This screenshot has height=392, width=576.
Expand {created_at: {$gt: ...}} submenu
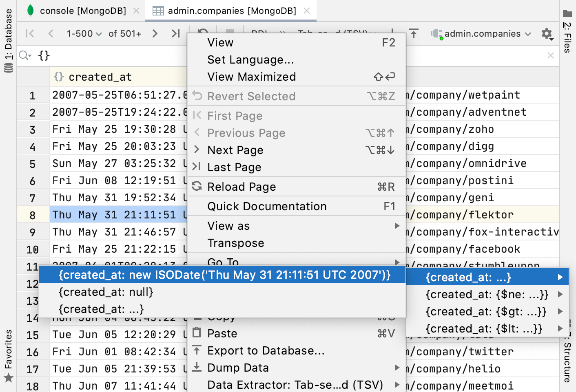[487, 311]
